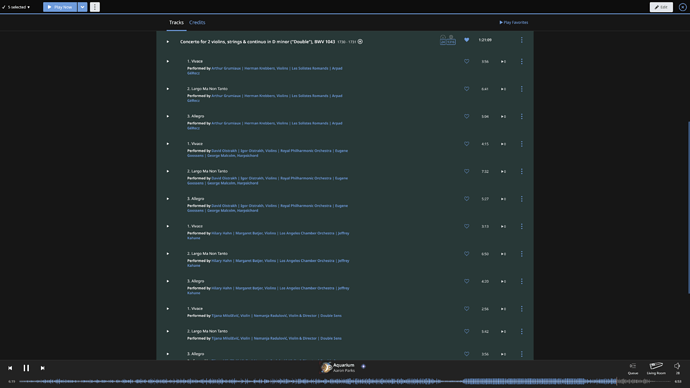Open Hilary Hahn link under the 3:13 Vivace
This screenshot has width=690, height=388.
pos(222,233)
